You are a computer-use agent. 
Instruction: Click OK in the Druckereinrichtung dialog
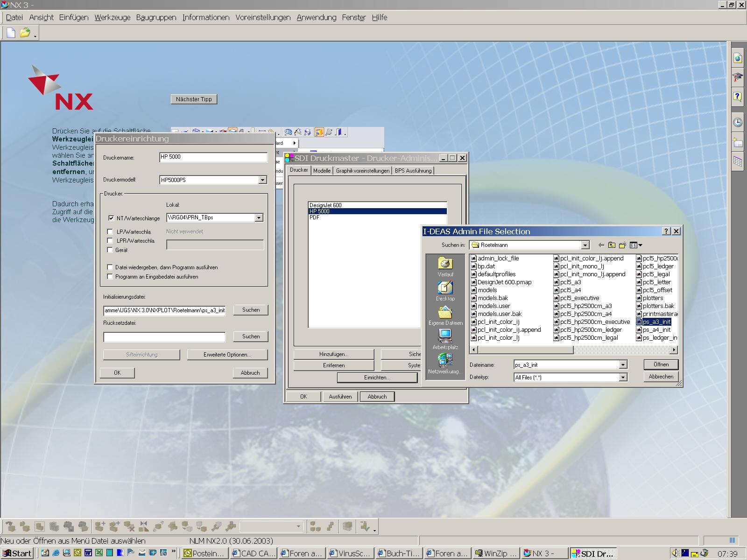coord(117,373)
